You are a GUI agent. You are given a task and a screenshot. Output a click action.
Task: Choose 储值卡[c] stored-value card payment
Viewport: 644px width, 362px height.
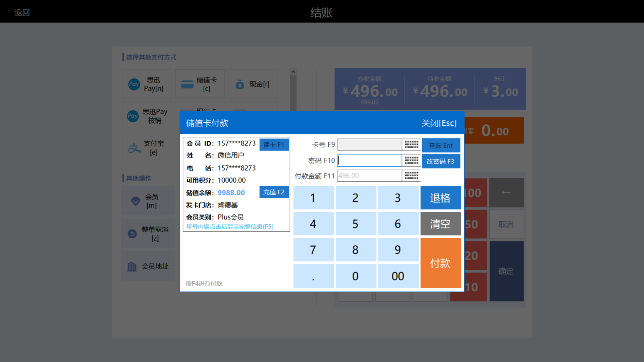click(x=200, y=84)
